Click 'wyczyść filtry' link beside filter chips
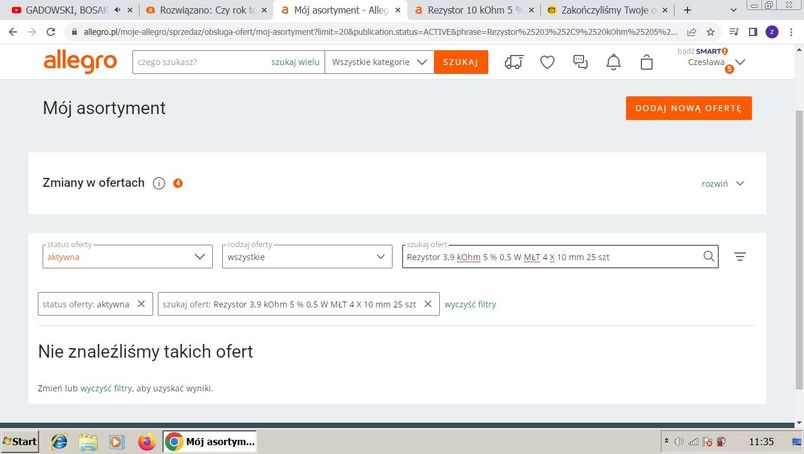This screenshot has height=454, width=804. [x=470, y=304]
